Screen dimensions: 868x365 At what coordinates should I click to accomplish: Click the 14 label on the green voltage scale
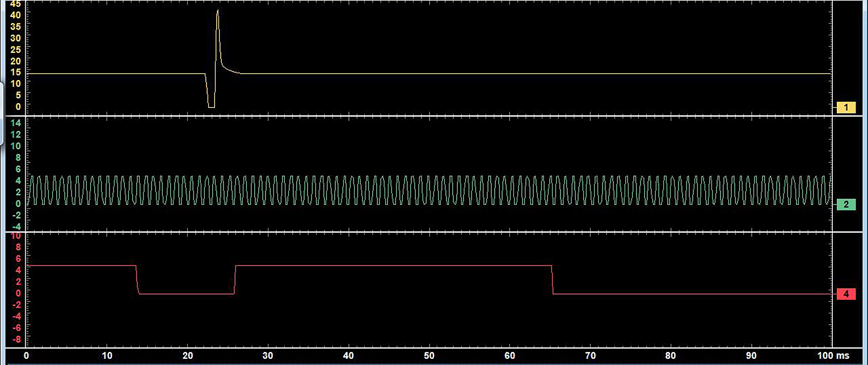15,123
